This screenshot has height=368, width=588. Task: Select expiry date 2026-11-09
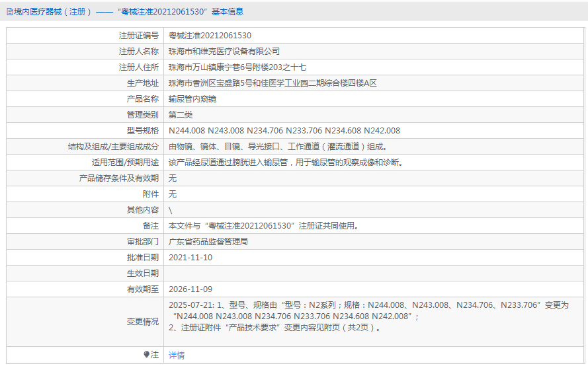[190, 289]
